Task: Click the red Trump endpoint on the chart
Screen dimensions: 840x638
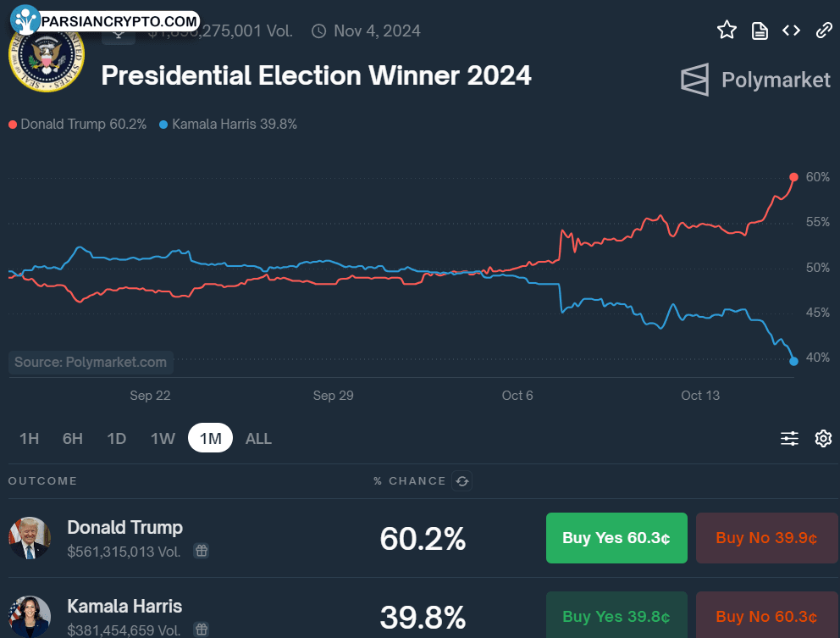Action: (x=793, y=177)
